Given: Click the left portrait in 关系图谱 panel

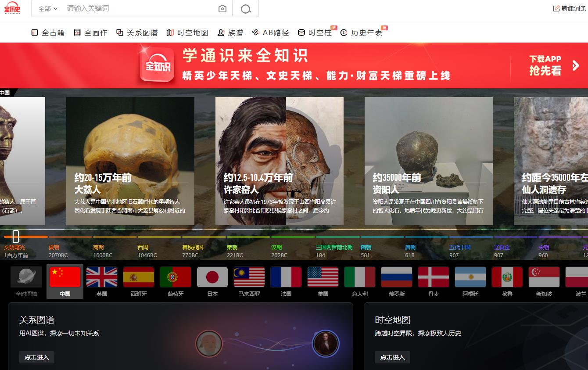Looking at the screenshot, I should click(209, 343).
